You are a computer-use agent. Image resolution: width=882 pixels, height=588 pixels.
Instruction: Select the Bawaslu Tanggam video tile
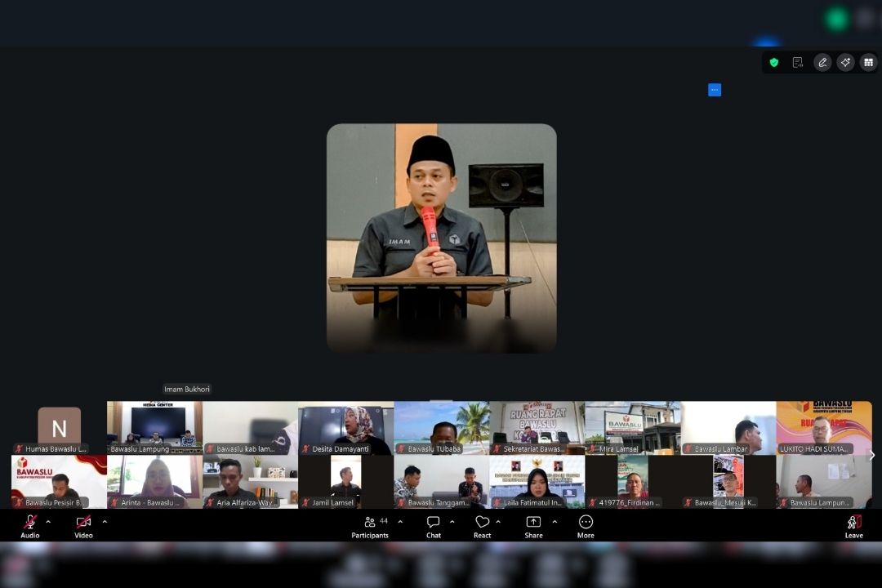coord(442,482)
